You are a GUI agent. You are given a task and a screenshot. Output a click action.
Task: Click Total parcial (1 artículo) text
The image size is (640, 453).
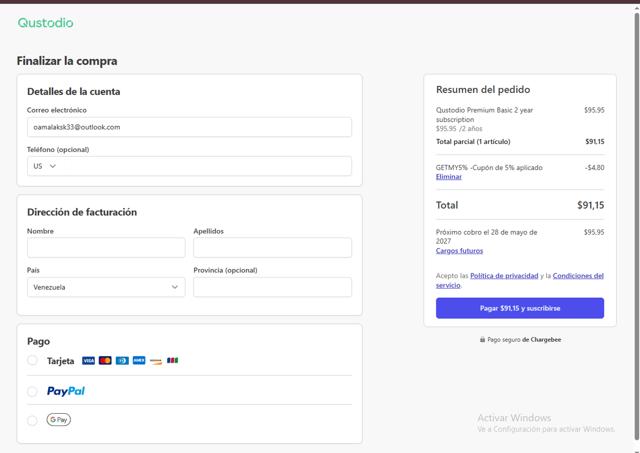[473, 142]
